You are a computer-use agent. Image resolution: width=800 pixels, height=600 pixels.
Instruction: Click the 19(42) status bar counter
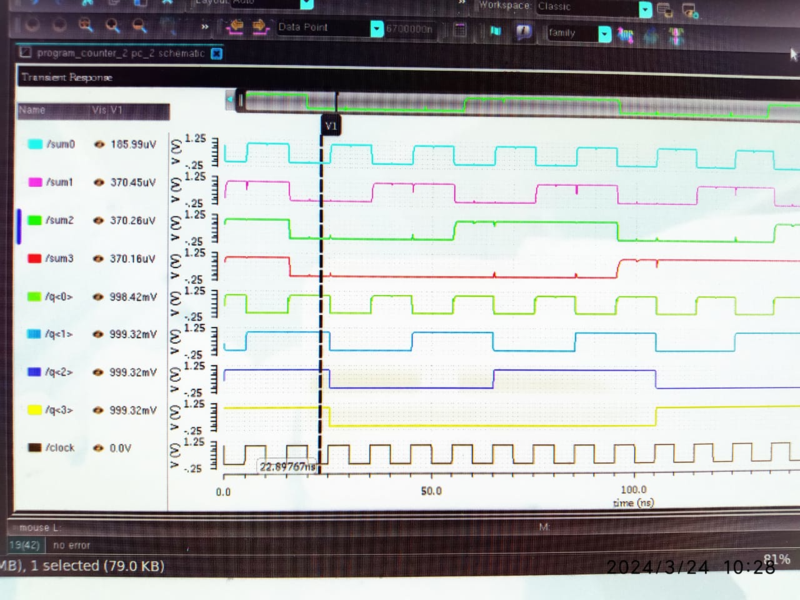pos(24,545)
